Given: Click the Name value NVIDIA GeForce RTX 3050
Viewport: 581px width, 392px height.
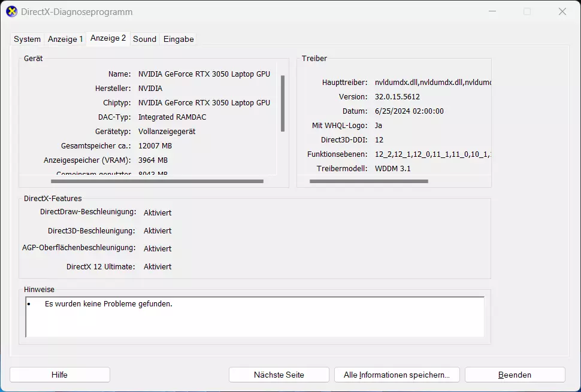Looking at the screenshot, I should [204, 74].
